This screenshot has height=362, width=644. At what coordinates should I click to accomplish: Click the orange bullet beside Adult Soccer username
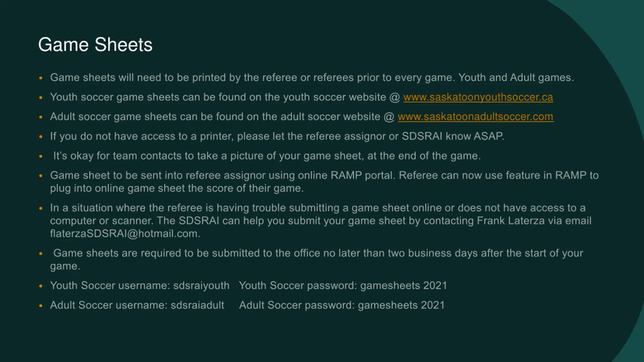[41, 306]
